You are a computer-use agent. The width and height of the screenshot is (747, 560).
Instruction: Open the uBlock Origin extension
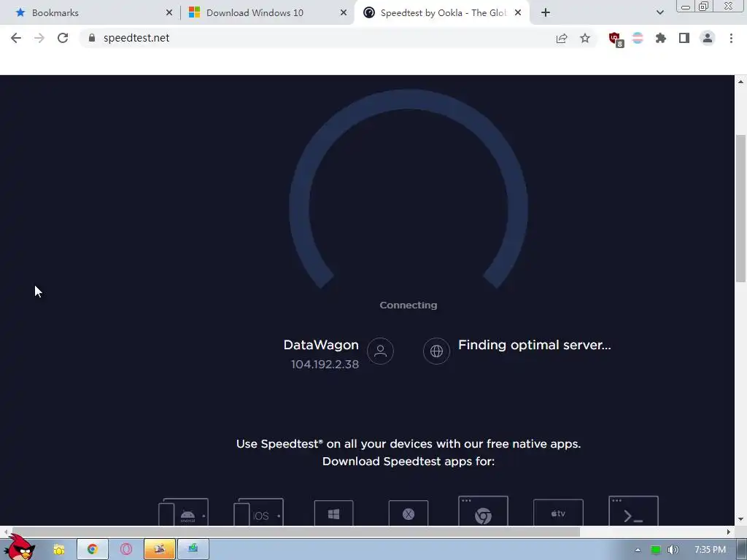tap(616, 39)
